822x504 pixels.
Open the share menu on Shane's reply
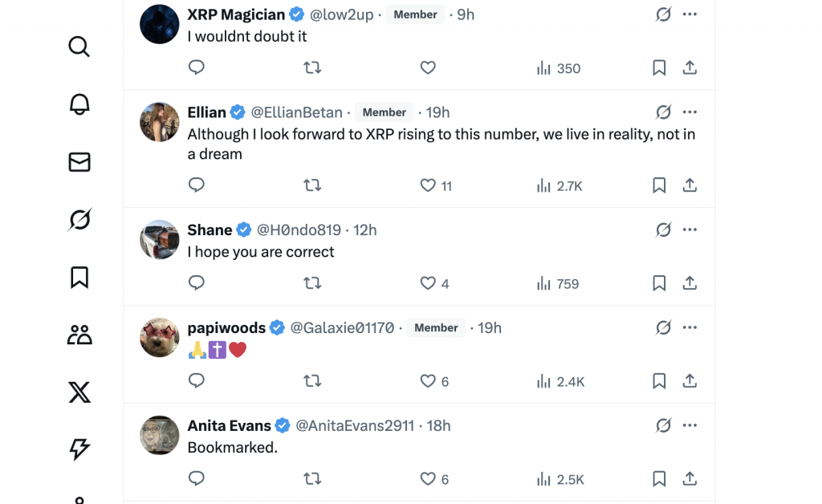pyautogui.click(x=690, y=283)
